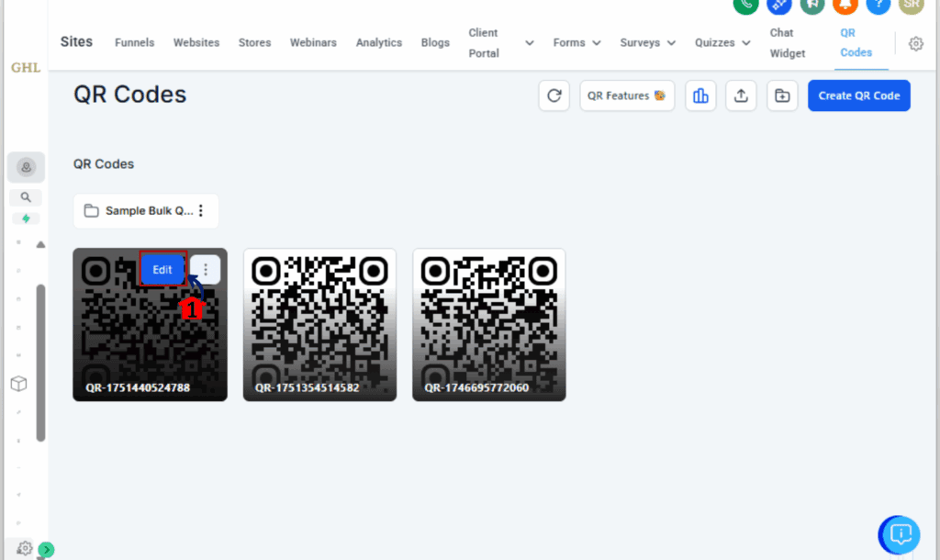Click the QR-1751440524788 label text
Viewport: 940px width, 560px height.
[x=138, y=387]
